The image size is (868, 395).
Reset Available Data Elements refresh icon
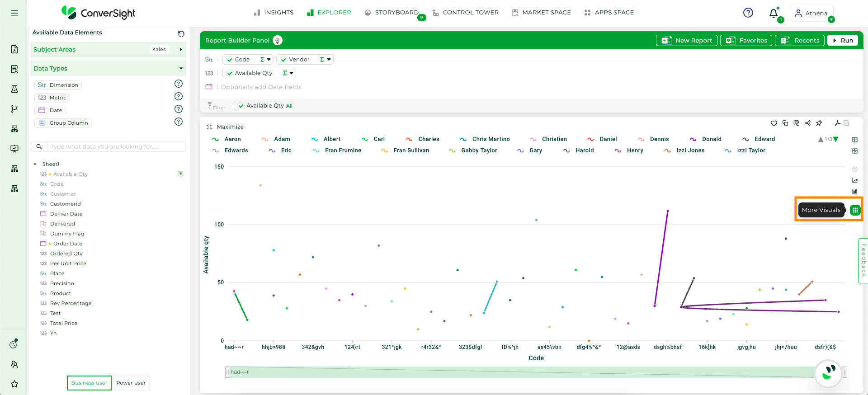click(181, 33)
